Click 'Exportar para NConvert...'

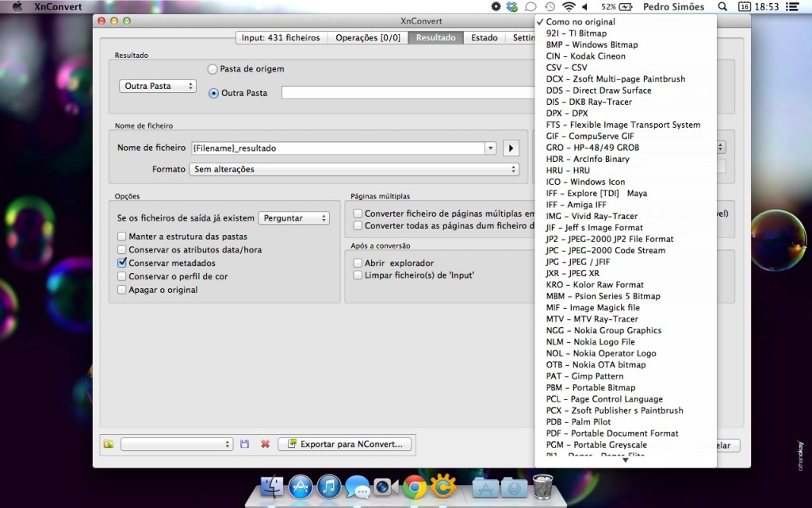[346, 444]
